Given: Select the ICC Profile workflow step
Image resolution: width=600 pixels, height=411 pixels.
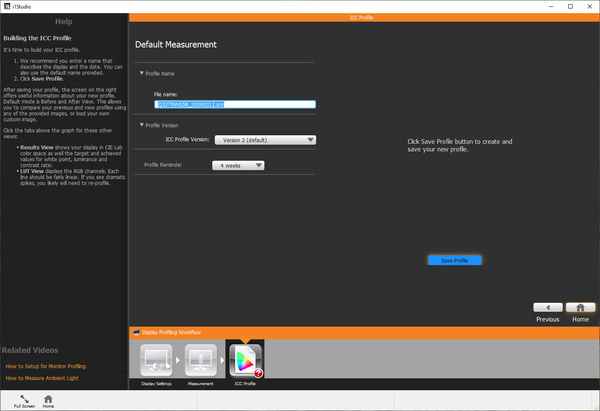Looking at the screenshot, I should [x=245, y=362].
